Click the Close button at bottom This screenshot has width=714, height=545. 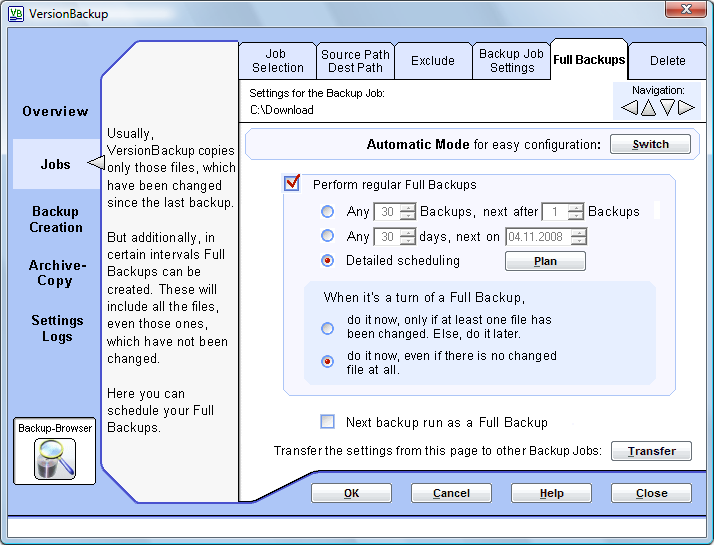click(x=651, y=493)
